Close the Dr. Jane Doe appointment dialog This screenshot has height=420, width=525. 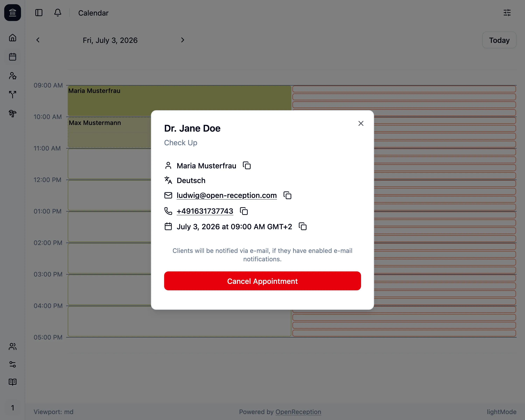(x=361, y=123)
